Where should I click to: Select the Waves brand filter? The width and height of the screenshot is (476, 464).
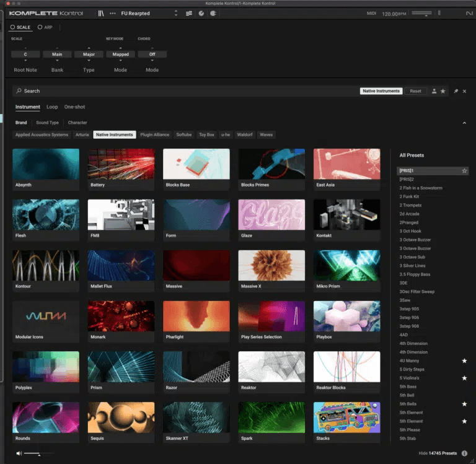coord(267,134)
